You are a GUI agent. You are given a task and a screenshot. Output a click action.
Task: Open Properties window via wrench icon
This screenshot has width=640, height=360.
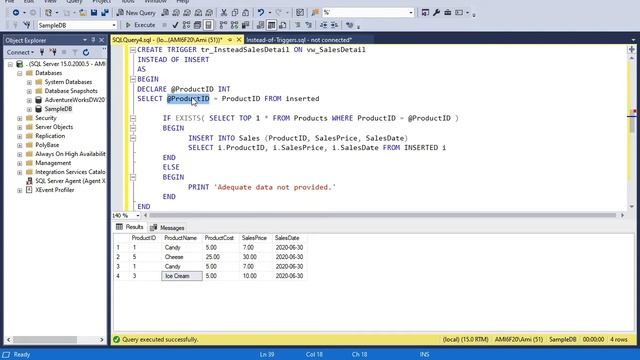436,13
